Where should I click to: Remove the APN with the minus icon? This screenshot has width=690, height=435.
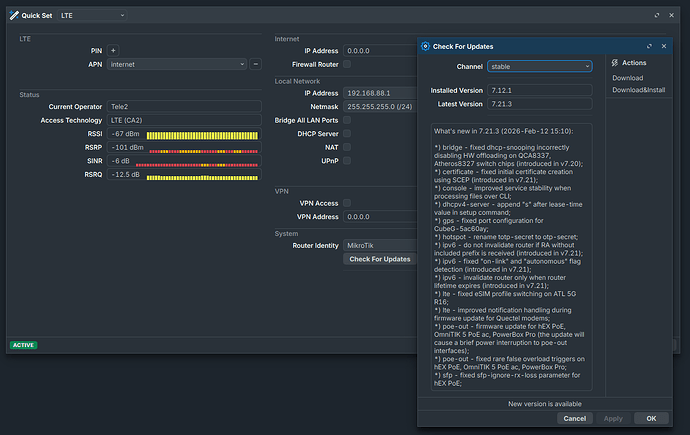tap(255, 64)
